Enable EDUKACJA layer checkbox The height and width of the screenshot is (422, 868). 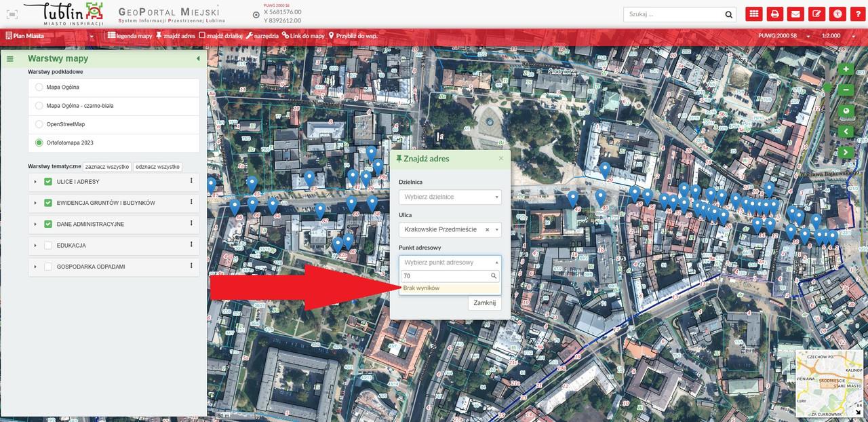click(48, 246)
